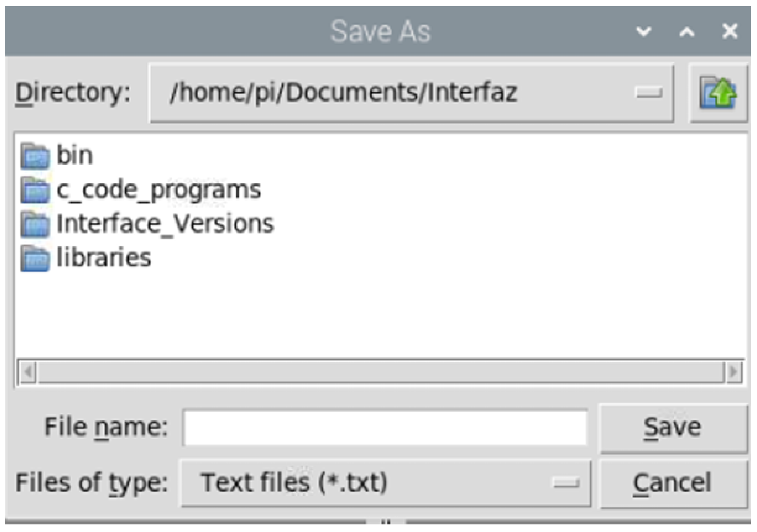Viewport: 757px width, 532px height.
Task: Focus the File name text field
Action: coord(385,427)
